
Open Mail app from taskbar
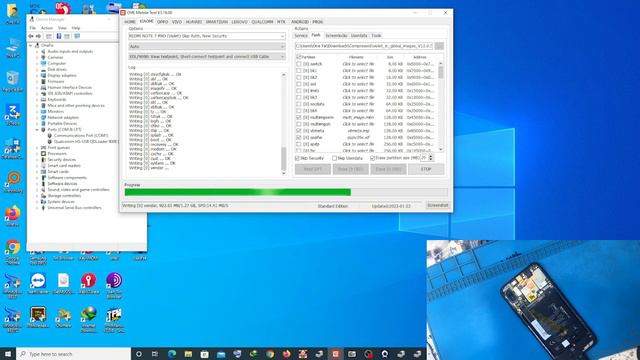[x=221, y=354]
